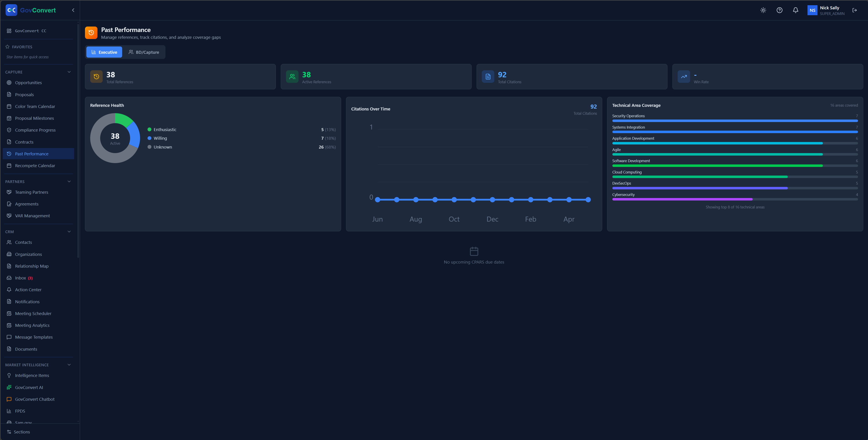Click 'Showing top 8 of 16 technical areas'
The height and width of the screenshot is (440, 868).
tap(735, 207)
